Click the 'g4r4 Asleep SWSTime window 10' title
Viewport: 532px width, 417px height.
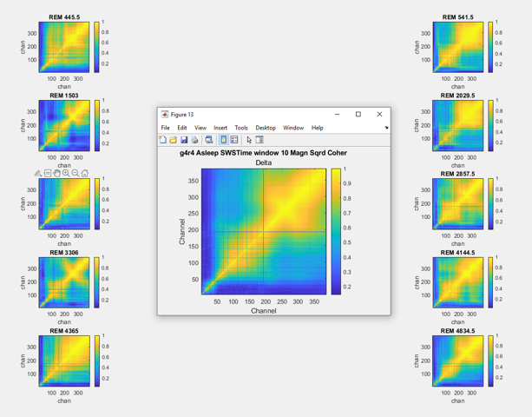click(x=263, y=153)
